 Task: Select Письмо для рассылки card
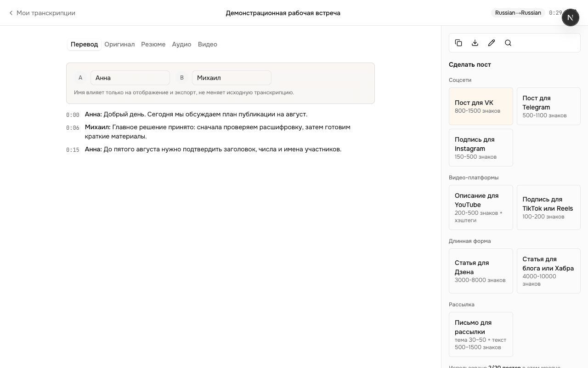tap(481, 334)
